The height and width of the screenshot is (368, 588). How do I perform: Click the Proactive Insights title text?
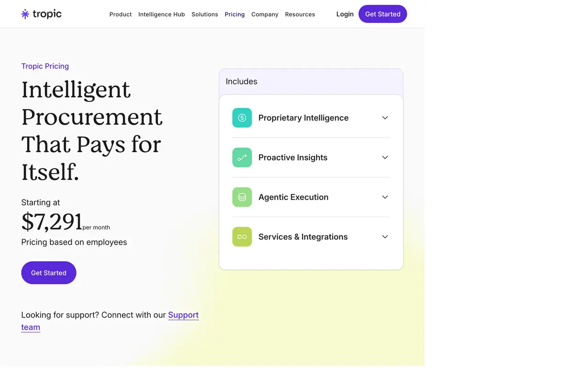pyautogui.click(x=293, y=157)
